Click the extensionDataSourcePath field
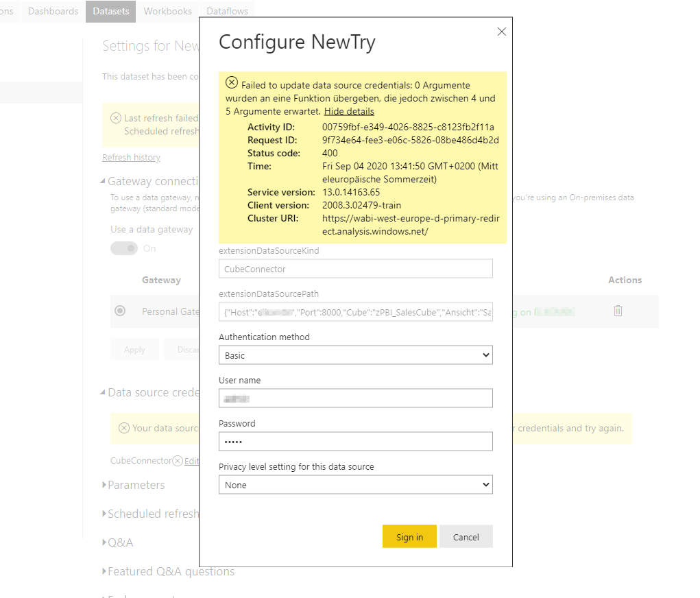This screenshot has width=700, height=598. point(356,312)
